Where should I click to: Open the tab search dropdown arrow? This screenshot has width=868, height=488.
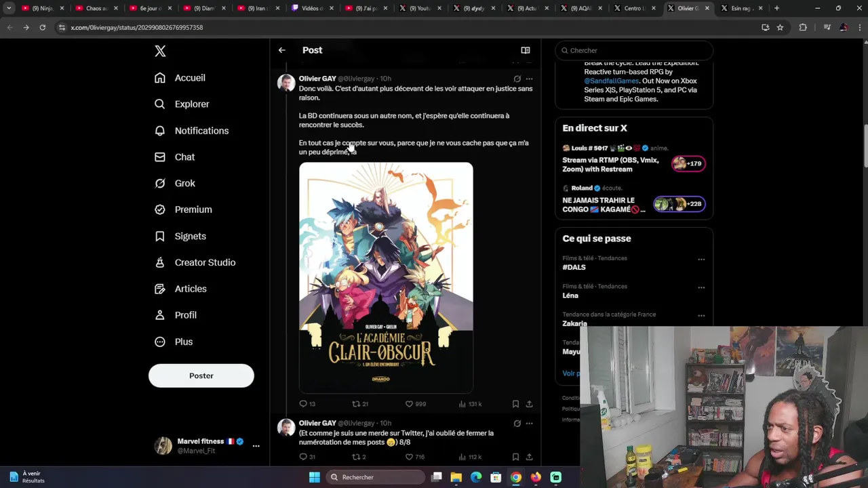point(9,8)
